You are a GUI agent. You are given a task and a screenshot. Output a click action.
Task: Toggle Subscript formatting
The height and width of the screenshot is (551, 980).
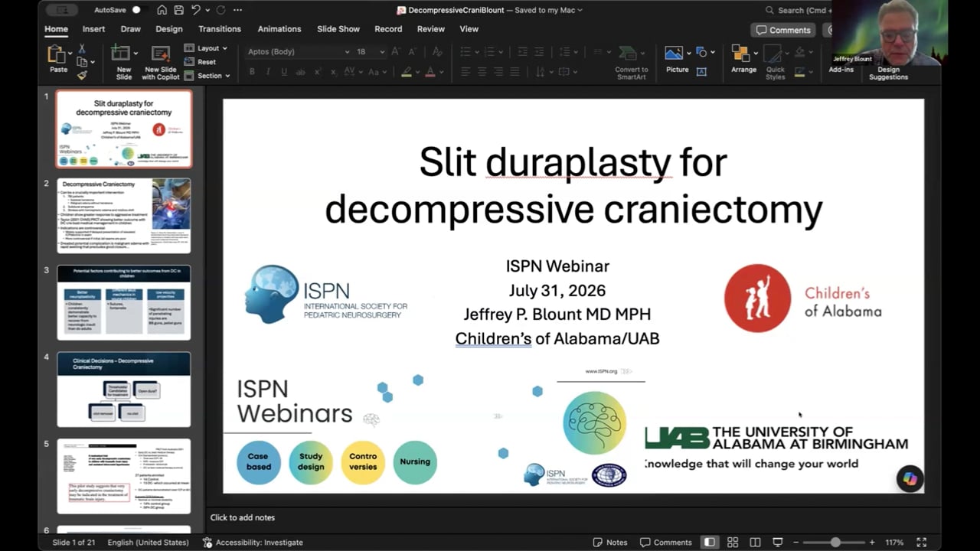point(334,72)
